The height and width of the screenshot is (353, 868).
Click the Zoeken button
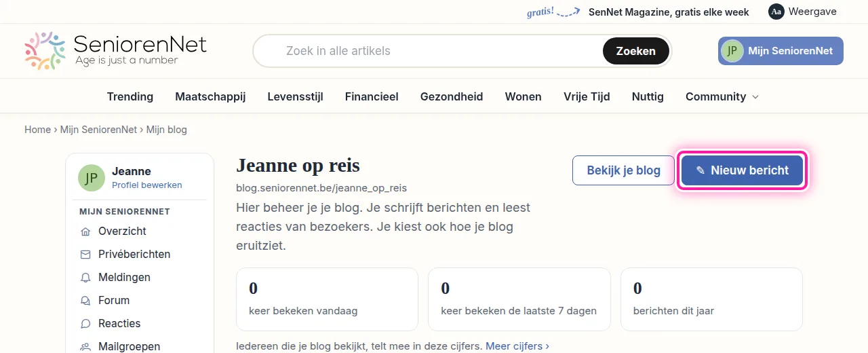pos(636,51)
